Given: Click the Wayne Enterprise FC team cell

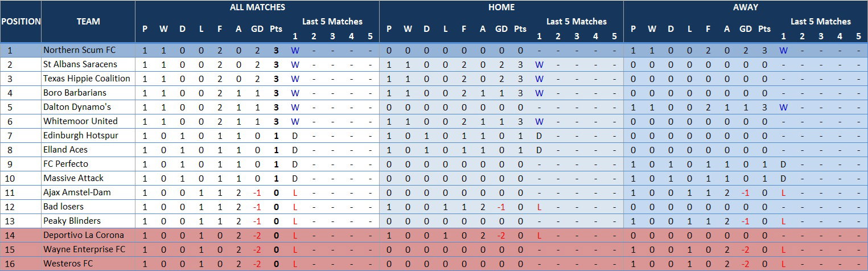Looking at the screenshot, I should click(x=88, y=249).
